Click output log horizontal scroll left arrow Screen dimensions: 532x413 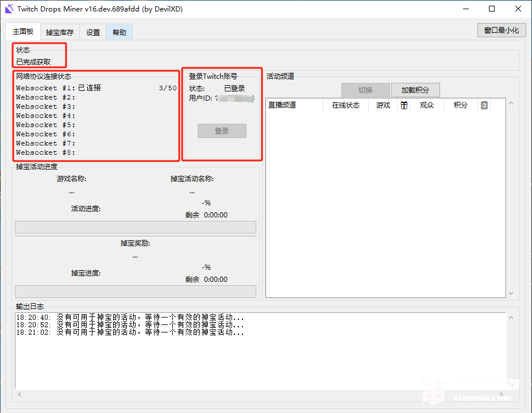(x=20, y=395)
